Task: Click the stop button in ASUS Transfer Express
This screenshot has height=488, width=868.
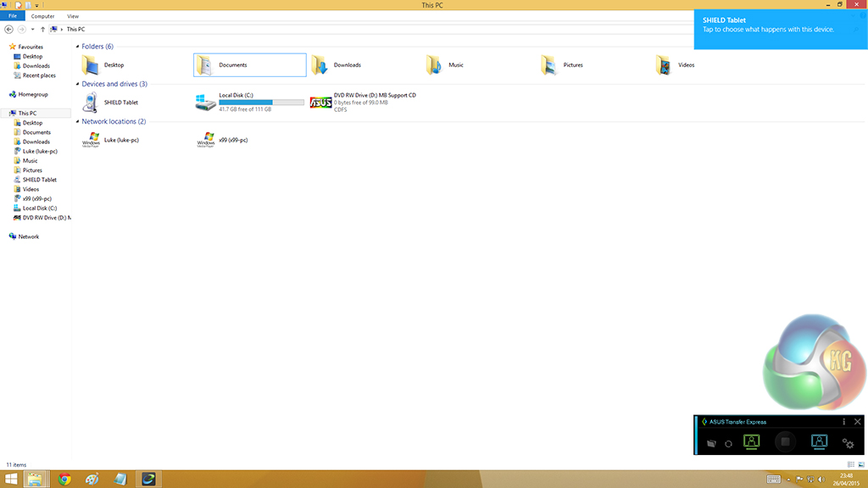Action: pyautogui.click(x=785, y=441)
